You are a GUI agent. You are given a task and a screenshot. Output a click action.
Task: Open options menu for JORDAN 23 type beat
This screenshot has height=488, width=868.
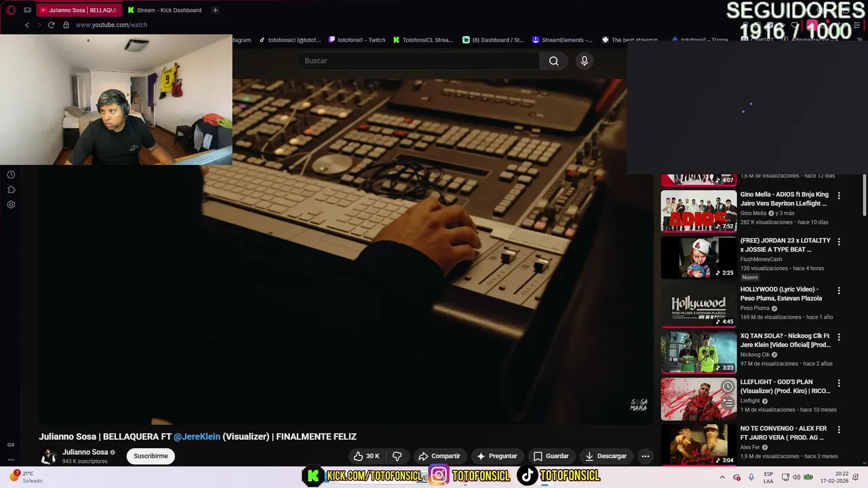(x=839, y=241)
